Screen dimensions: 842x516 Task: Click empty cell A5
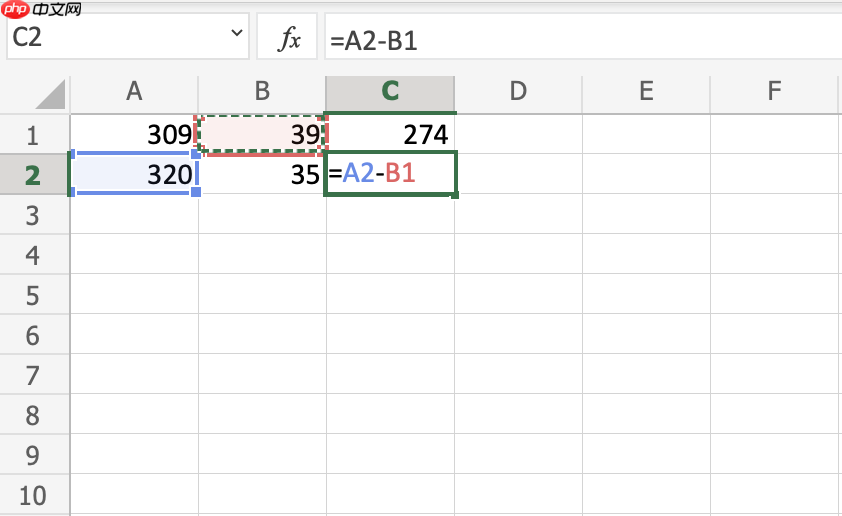click(134, 294)
